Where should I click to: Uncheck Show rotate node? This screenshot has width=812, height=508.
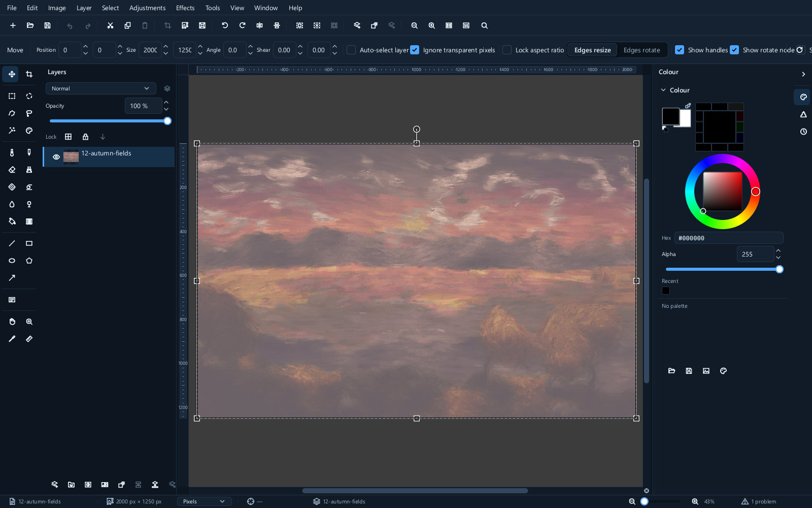734,50
